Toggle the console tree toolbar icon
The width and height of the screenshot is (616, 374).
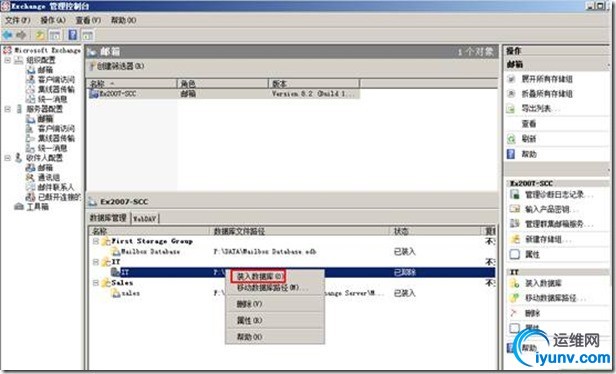55,35
